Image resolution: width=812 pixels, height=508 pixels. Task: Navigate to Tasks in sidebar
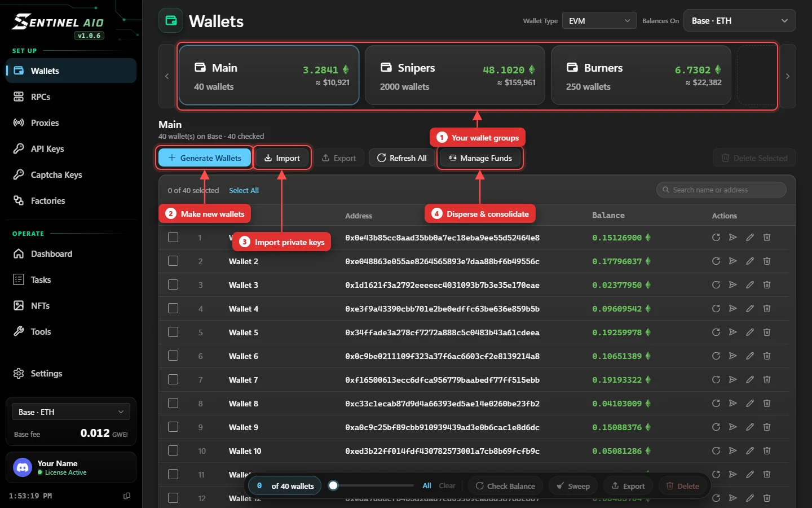(71, 280)
